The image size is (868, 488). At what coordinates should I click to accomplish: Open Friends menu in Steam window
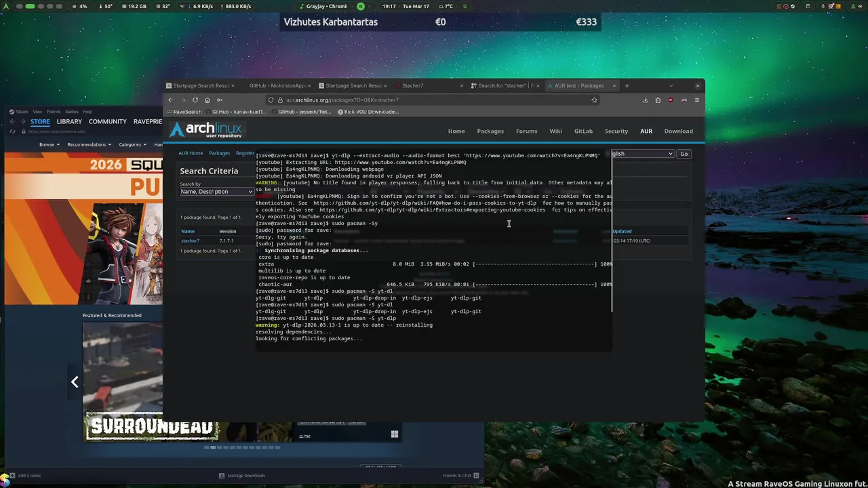click(x=54, y=111)
